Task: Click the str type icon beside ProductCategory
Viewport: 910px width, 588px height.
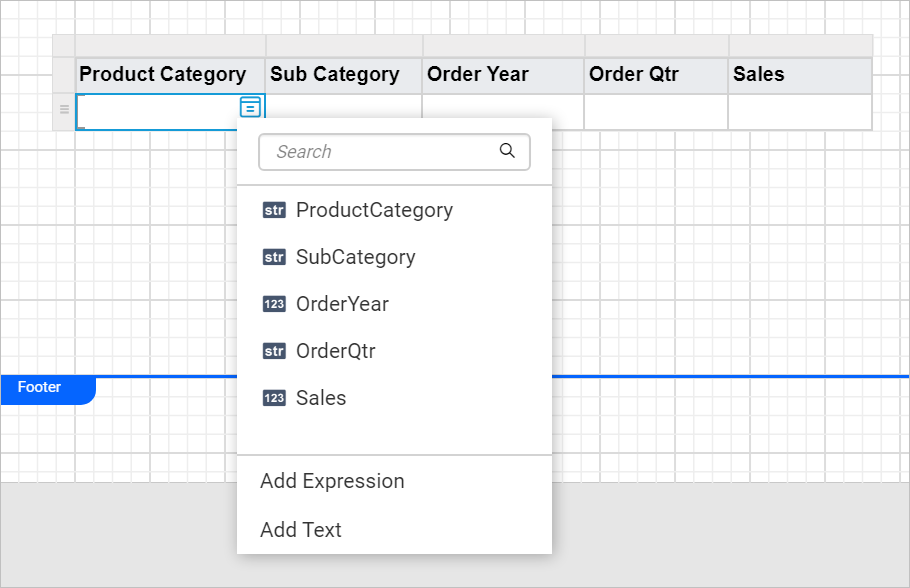Action: [x=274, y=210]
